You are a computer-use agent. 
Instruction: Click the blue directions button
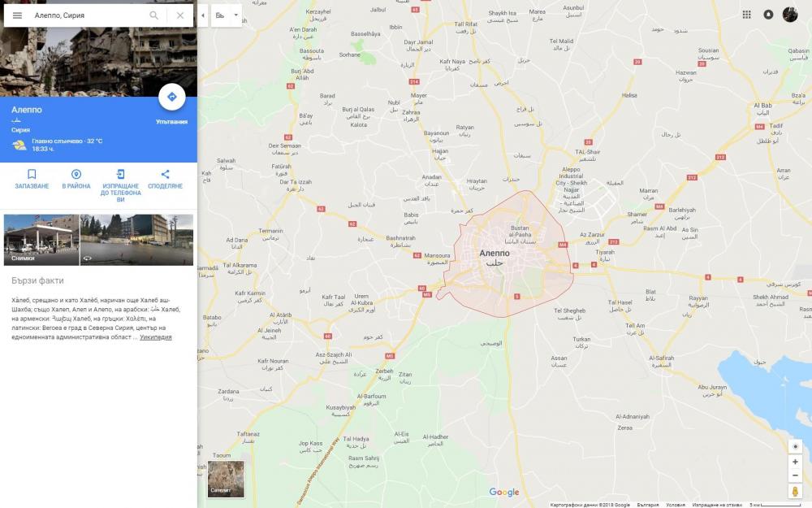[x=171, y=97]
